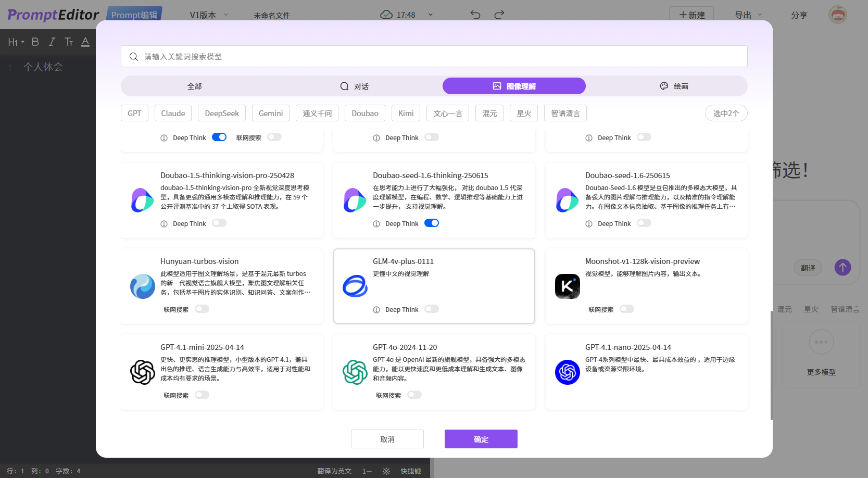The width and height of the screenshot is (868, 478).
Task: Disable Deep Think for Doubao-seed-1.6-thinking-250615
Action: click(431, 223)
